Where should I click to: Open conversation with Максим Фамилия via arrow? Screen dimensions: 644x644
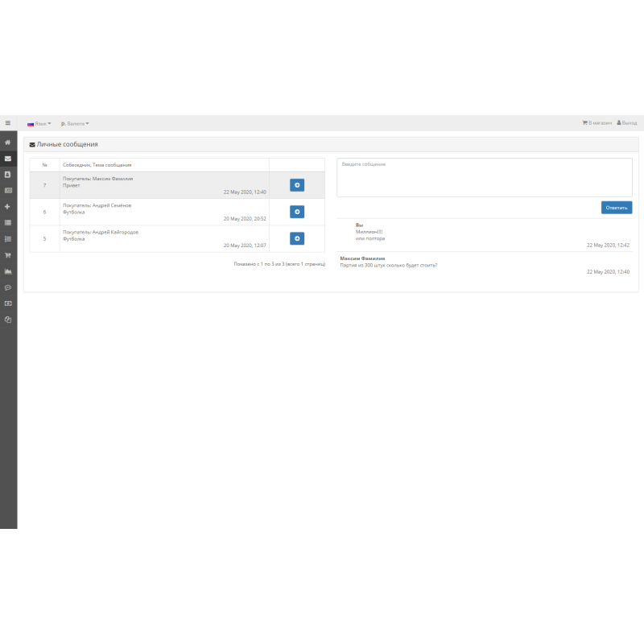(297, 185)
